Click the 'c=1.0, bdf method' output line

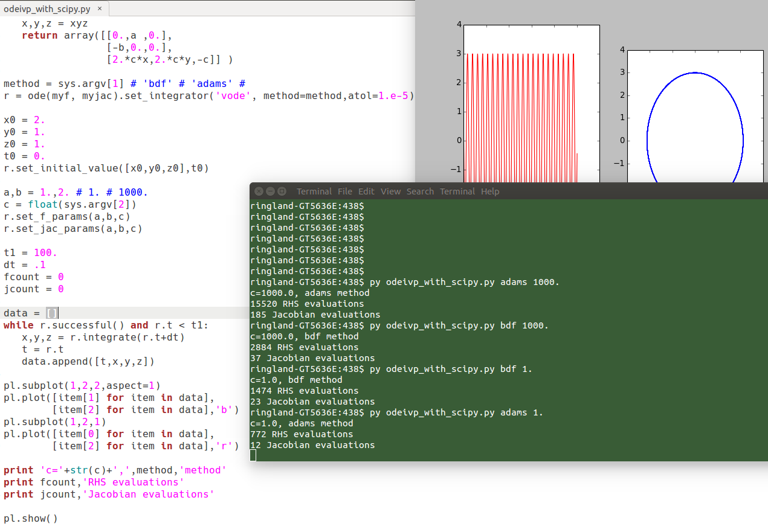(x=296, y=380)
